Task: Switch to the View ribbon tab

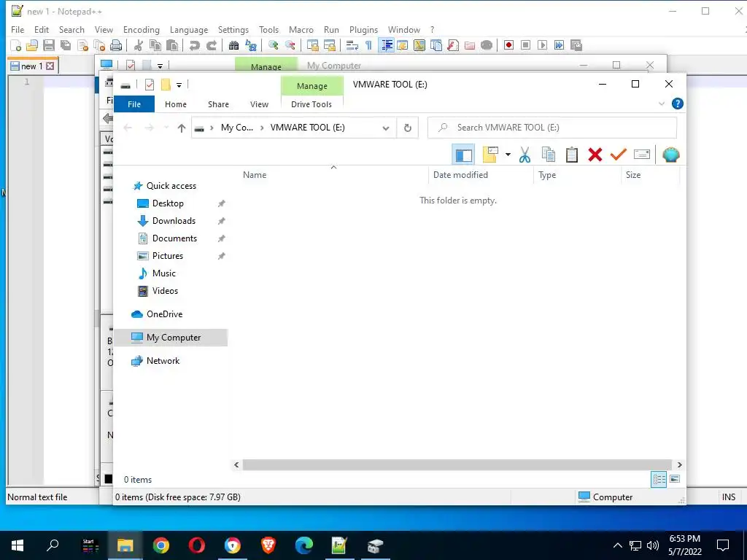Action: tap(259, 104)
